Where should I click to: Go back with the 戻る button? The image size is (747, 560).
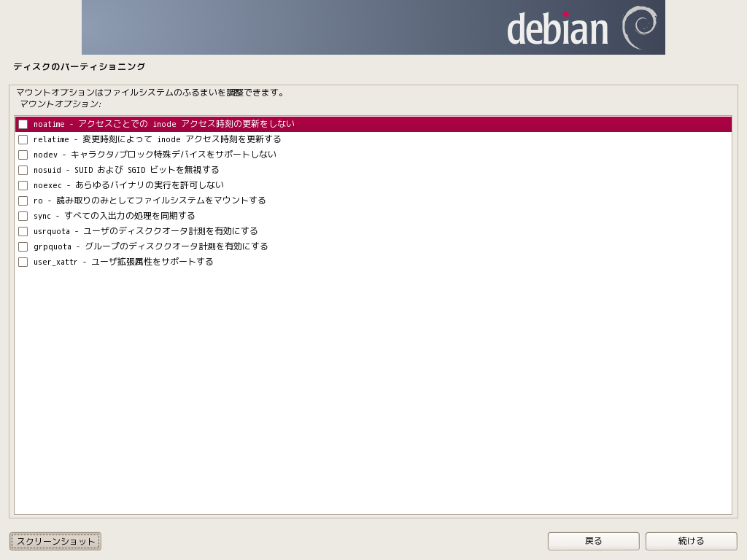[594, 542]
